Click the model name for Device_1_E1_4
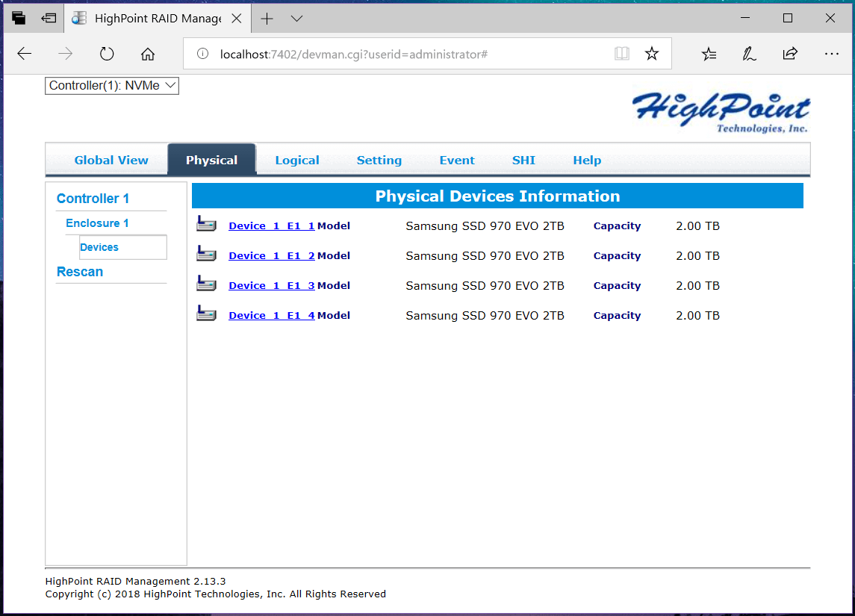This screenshot has width=855, height=616. coord(485,315)
